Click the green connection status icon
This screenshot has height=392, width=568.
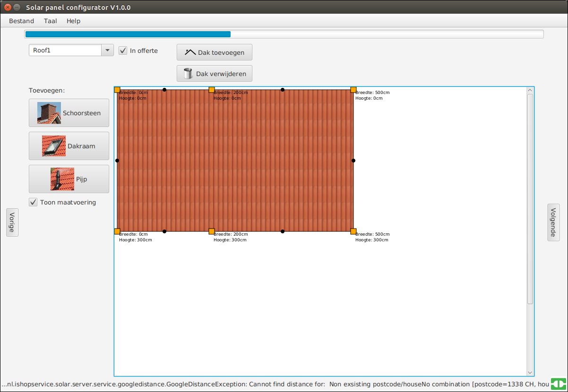click(x=559, y=384)
